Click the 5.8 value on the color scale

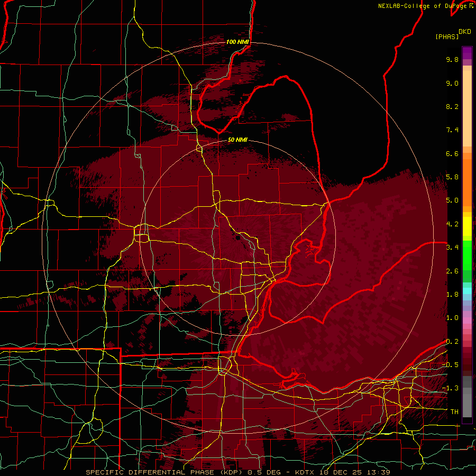452,177
